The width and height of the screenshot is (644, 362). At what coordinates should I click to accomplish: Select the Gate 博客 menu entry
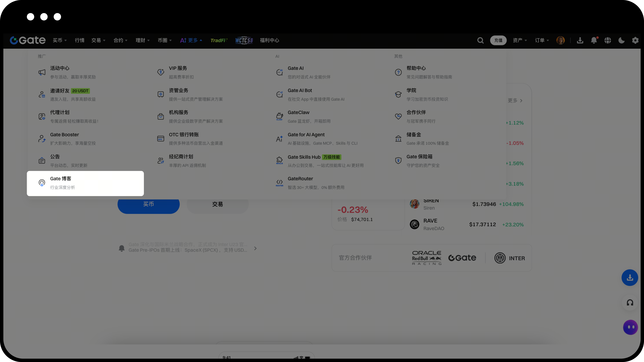[x=85, y=183]
